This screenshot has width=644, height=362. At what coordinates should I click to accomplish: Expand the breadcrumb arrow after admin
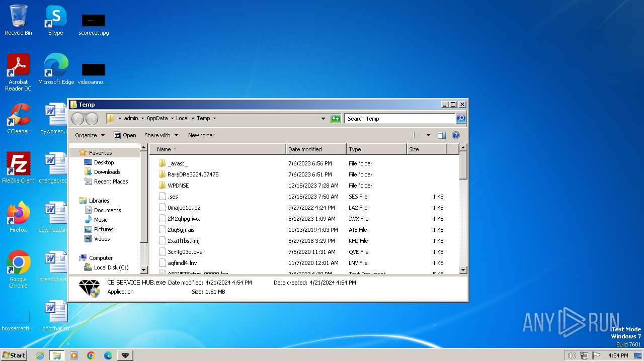(142, 119)
